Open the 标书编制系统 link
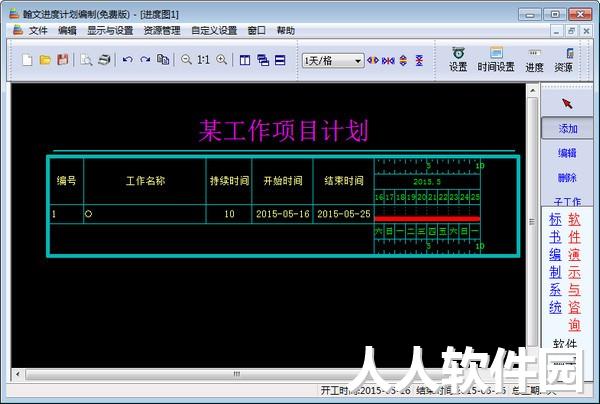Image resolution: width=600 pixels, height=404 pixels. coord(555,263)
